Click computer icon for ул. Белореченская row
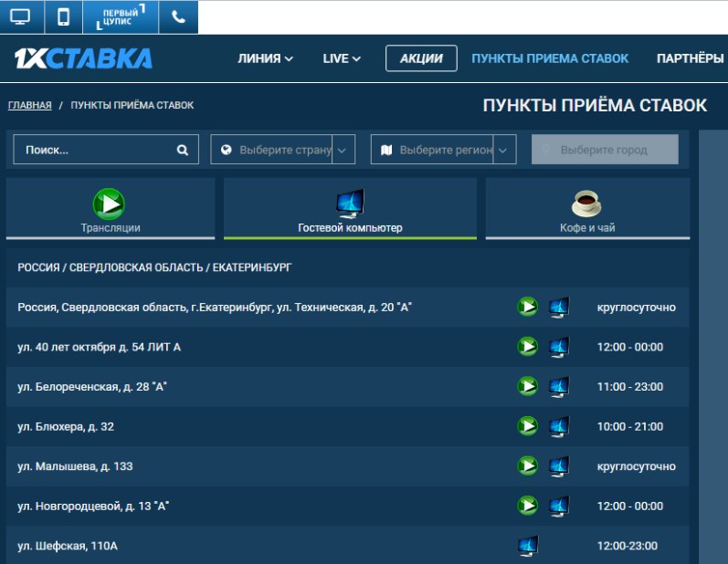The height and width of the screenshot is (564, 728). (559, 387)
